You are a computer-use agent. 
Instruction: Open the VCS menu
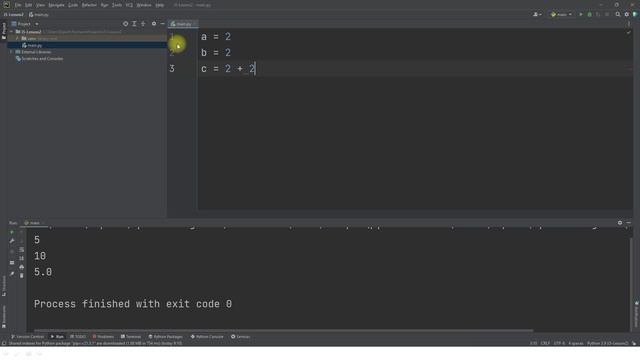click(129, 5)
